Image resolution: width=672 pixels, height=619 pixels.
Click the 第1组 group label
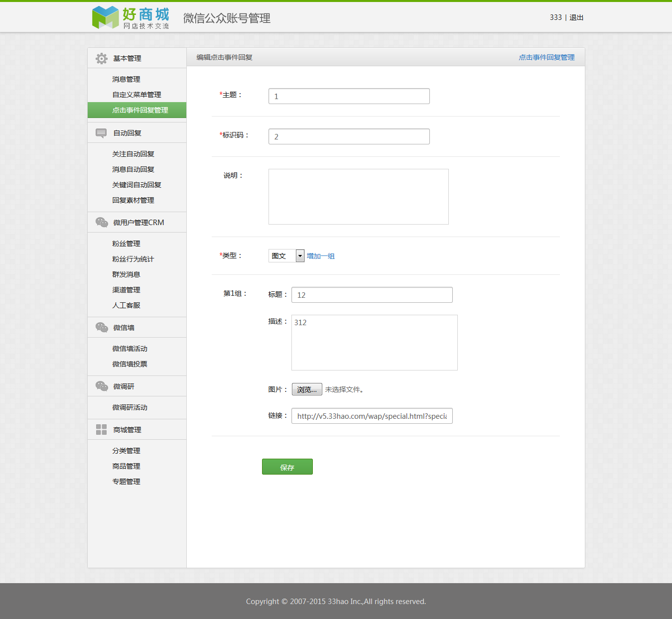pos(235,293)
